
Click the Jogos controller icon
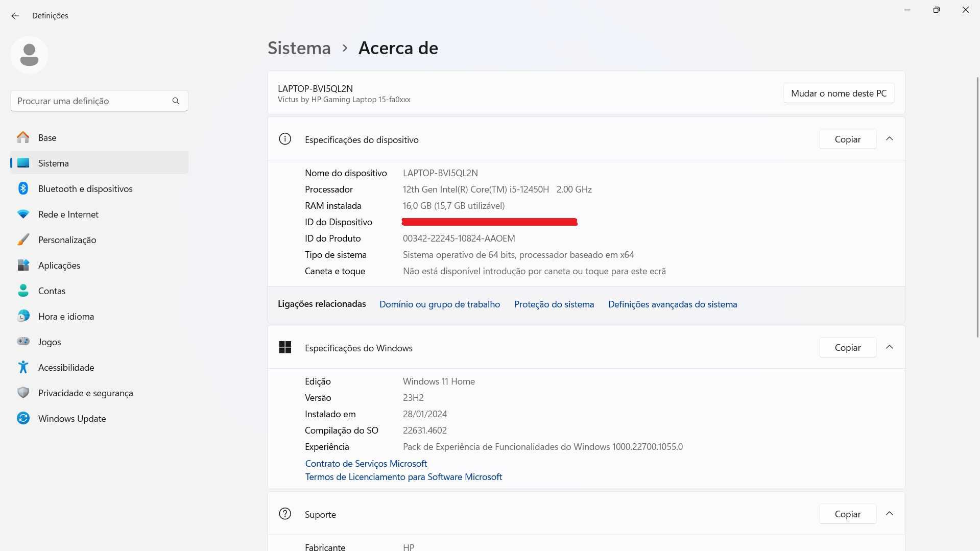click(x=23, y=341)
